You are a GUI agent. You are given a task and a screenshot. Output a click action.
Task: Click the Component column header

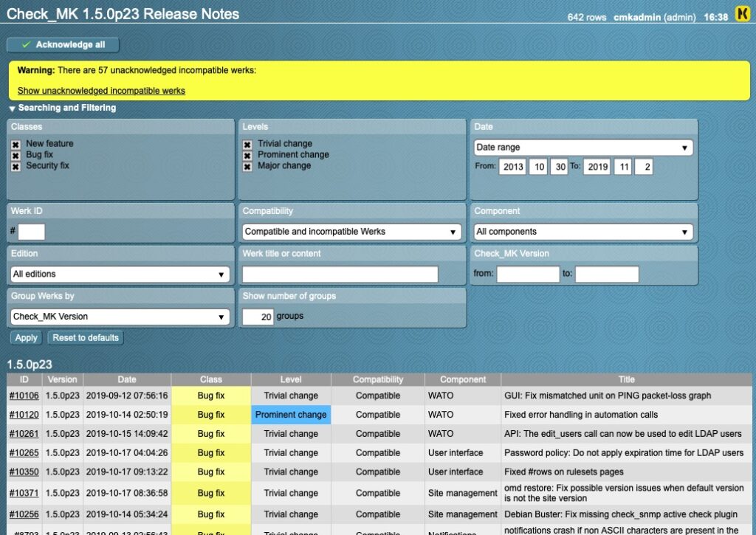point(463,380)
